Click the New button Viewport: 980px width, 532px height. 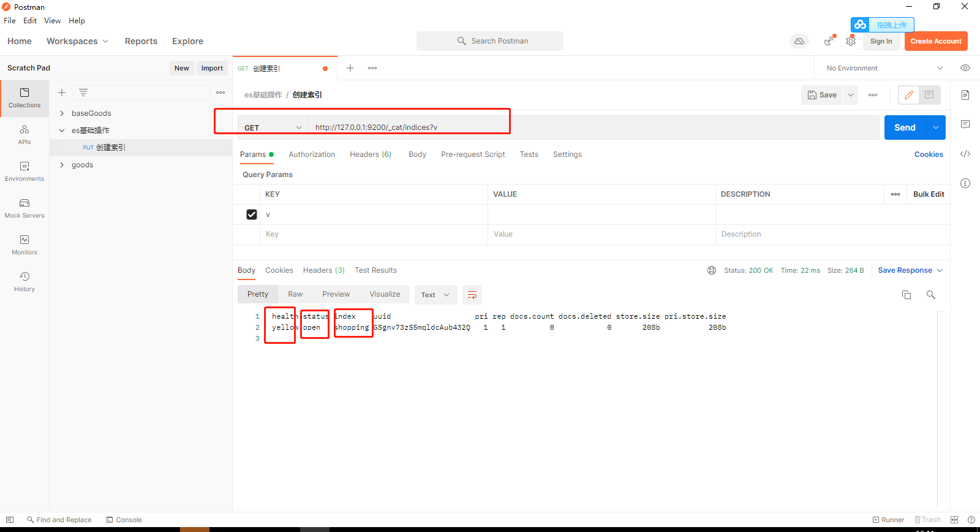click(x=181, y=68)
